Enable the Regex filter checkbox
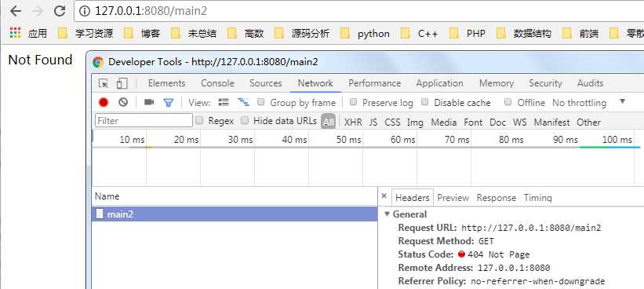644x289 pixels. 199,120
